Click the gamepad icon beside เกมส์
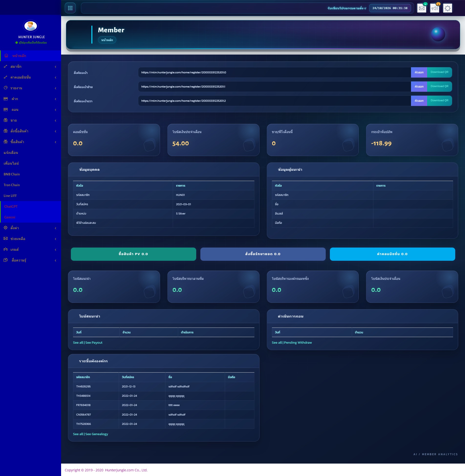This screenshot has height=476, width=465. (6, 249)
